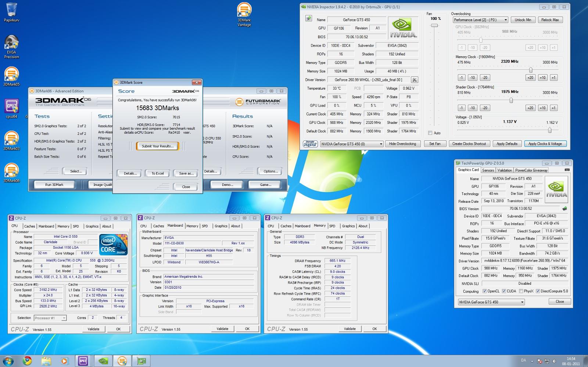Screen dimensions: 588x367
Task: Toggle the OpenCL checkbox in GPU-Z
Action: click(484, 291)
